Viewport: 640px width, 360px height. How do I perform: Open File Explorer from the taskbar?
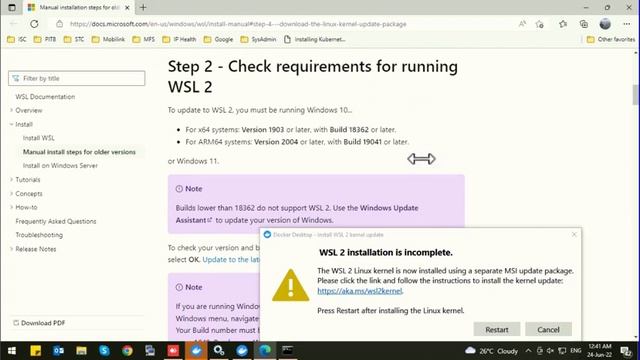coord(81,351)
